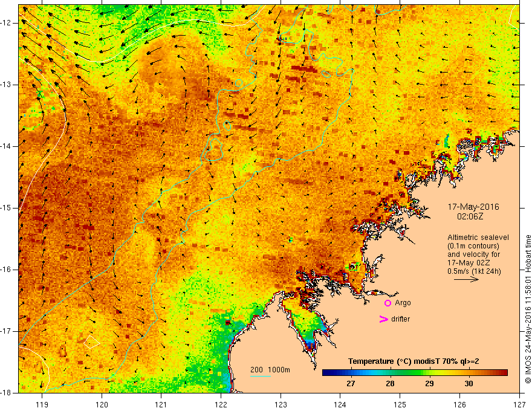The image size is (532, 411).
Task: Click the 'drifter' legend label
Action: 400,319
